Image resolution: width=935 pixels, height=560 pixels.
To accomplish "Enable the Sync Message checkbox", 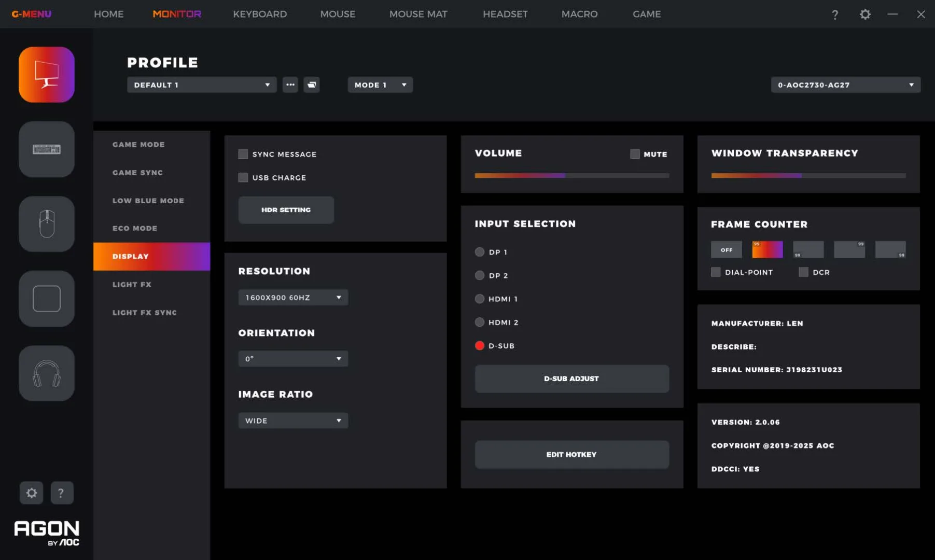I will pyautogui.click(x=243, y=154).
